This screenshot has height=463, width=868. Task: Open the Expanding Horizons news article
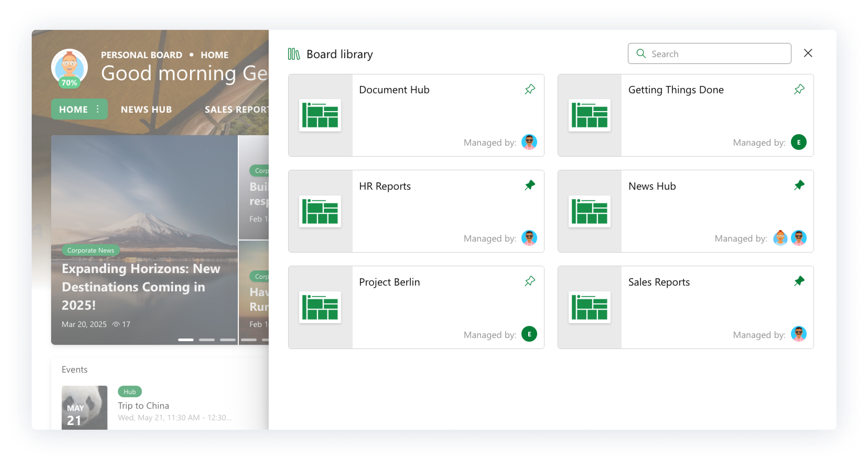(x=141, y=287)
